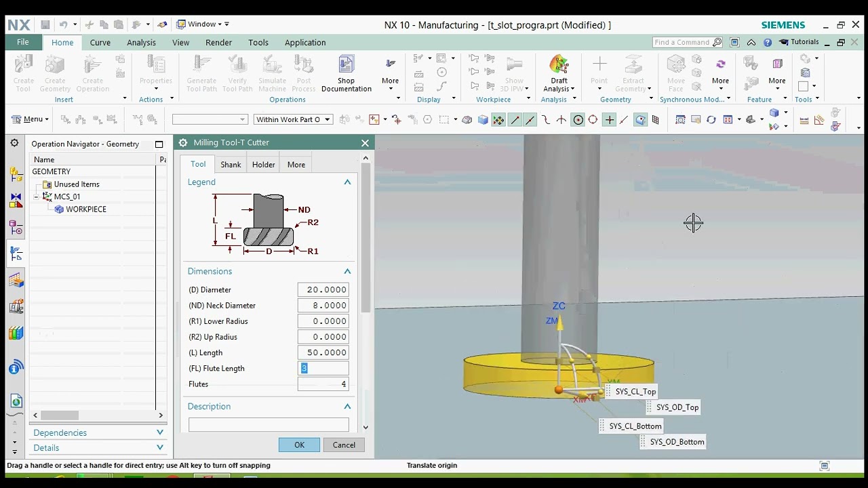Click the Rotate view icon
This screenshot has width=868, height=488.
711,120
